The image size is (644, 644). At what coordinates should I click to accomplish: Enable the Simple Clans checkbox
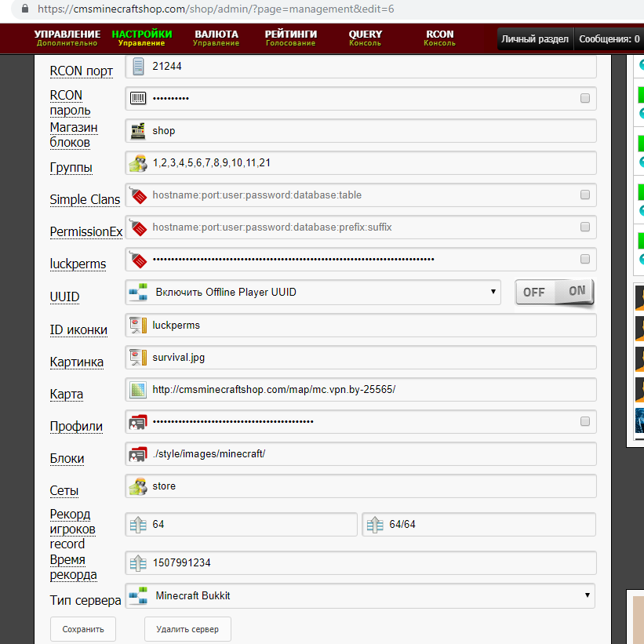click(584, 195)
